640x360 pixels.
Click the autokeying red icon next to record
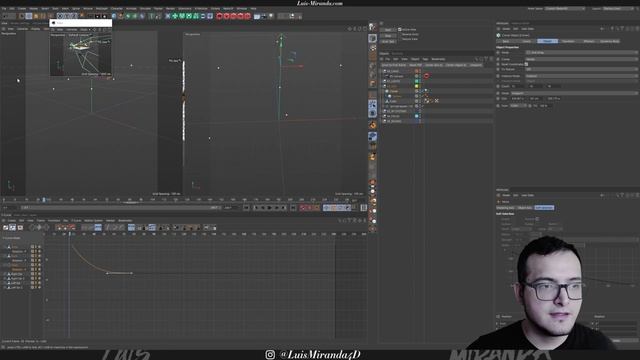[x=310, y=208]
